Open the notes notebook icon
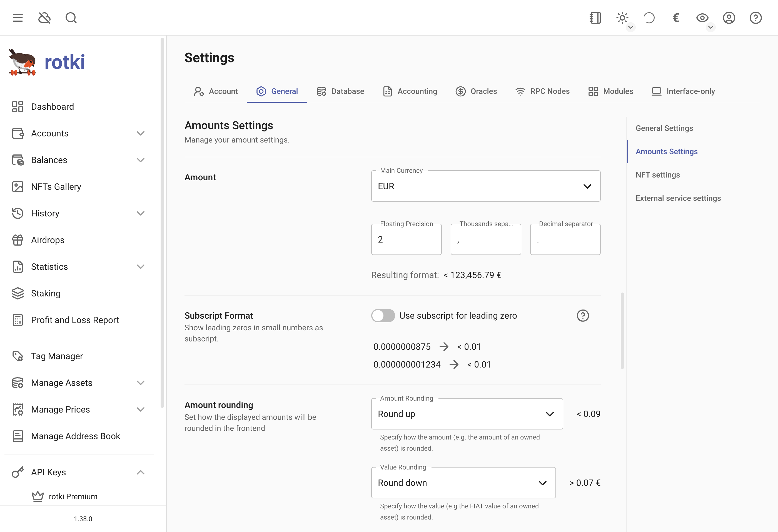Viewport: 778px width, 532px height. point(595,18)
